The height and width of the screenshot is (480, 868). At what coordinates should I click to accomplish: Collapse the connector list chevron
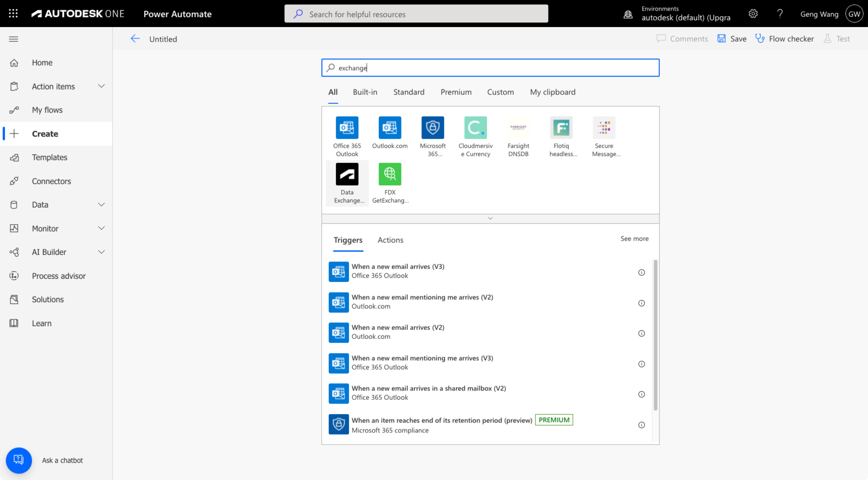[x=490, y=218]
